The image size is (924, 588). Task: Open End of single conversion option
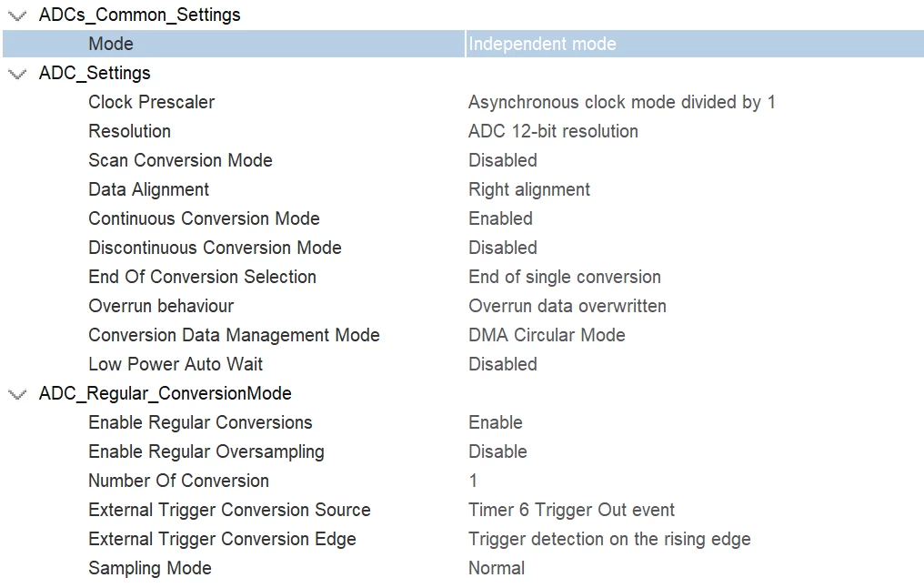point(564,277)
